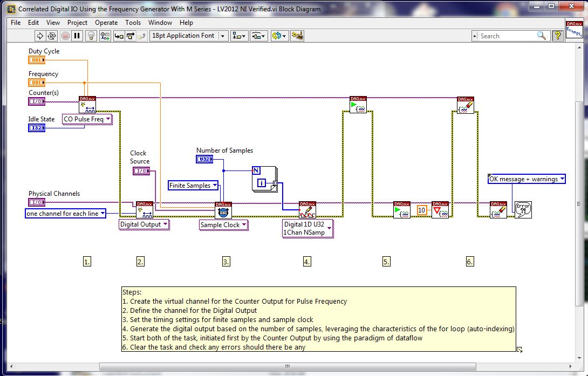
Task: Select the upper DAQmx Clear Task node
Action: click(466, 105)
